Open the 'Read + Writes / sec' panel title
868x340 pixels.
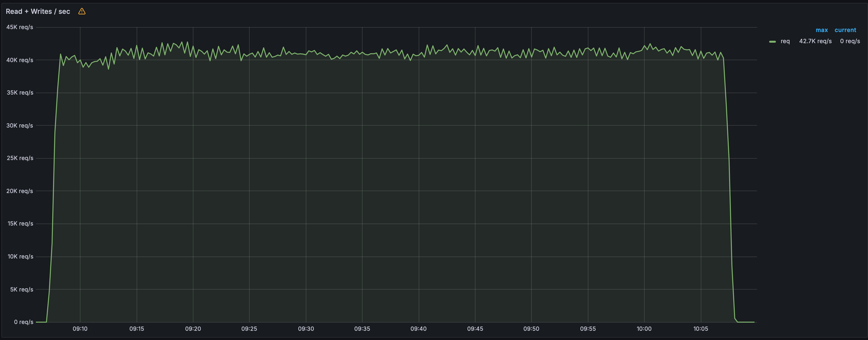click(38, 11)
